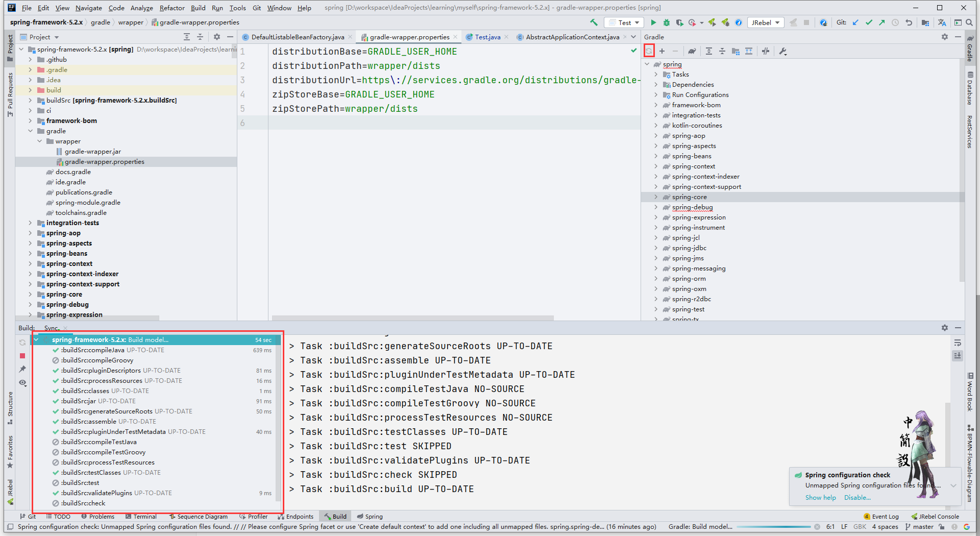Toggle the Structure tool window
This screenshot has width=980, height=536.
[x=10, y=403]
